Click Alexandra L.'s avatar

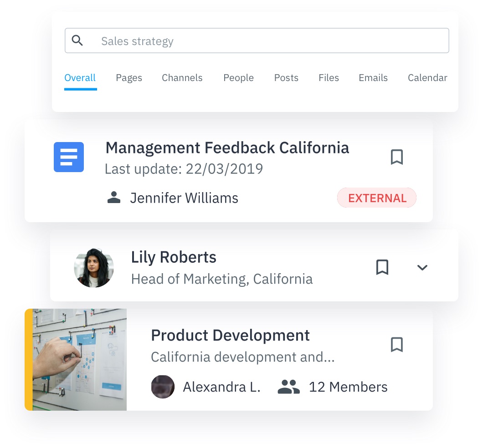163,387
